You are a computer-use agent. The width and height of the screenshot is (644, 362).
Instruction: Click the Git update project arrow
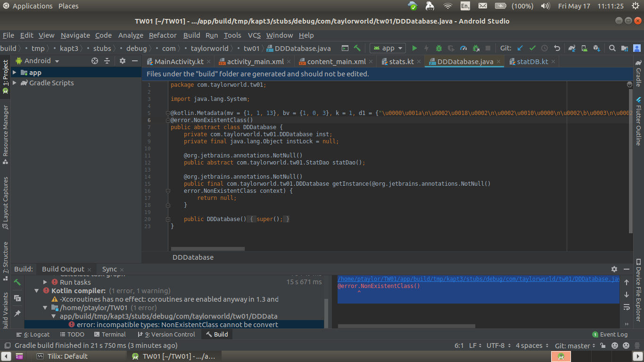[520, 48]
